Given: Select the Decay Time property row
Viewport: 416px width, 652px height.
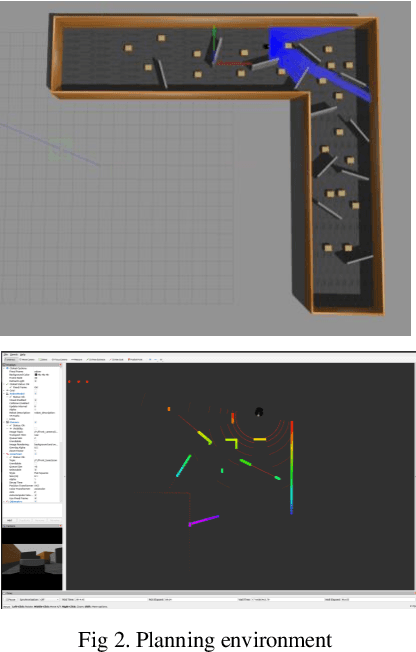Looking at the screenshot, I should point(32,482).
